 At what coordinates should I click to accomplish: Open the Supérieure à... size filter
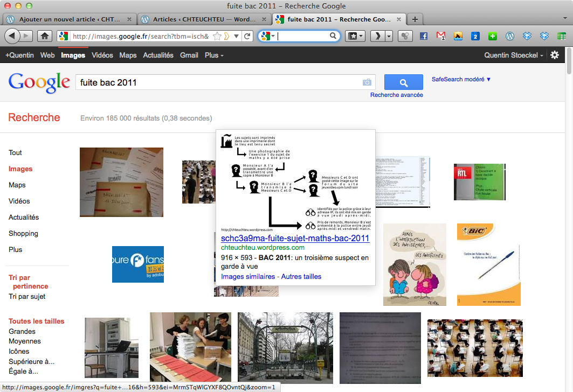point(31,362)
